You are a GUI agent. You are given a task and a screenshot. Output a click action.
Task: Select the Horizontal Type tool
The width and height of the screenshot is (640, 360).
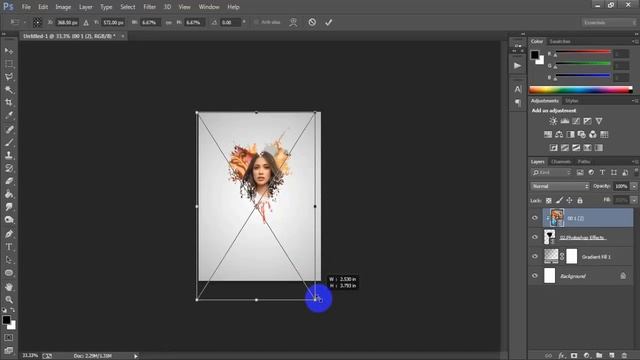[x=9, y=247]
